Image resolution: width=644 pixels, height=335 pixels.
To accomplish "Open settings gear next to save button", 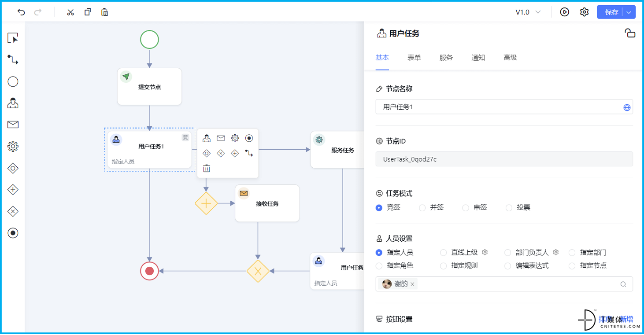I will point(584,12).
